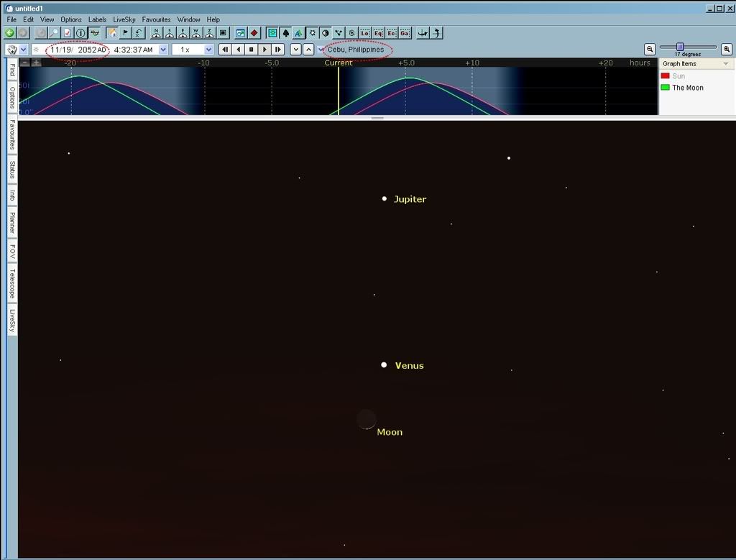The image size is (736, 560).
Task: Step time forward one step
Action: [278, 50]
